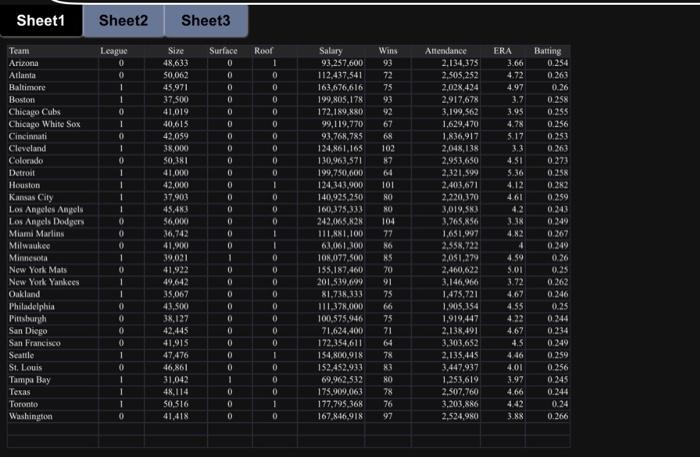This screenshot has height=458, width=700.
Task: Click the Baltimore team cell
Action: pos(53,87)
